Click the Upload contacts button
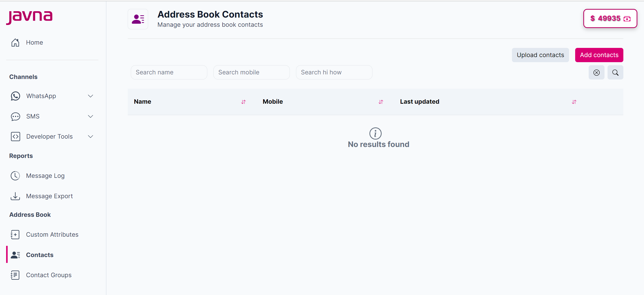Screen dimensions: 644x295 point(540,55)
